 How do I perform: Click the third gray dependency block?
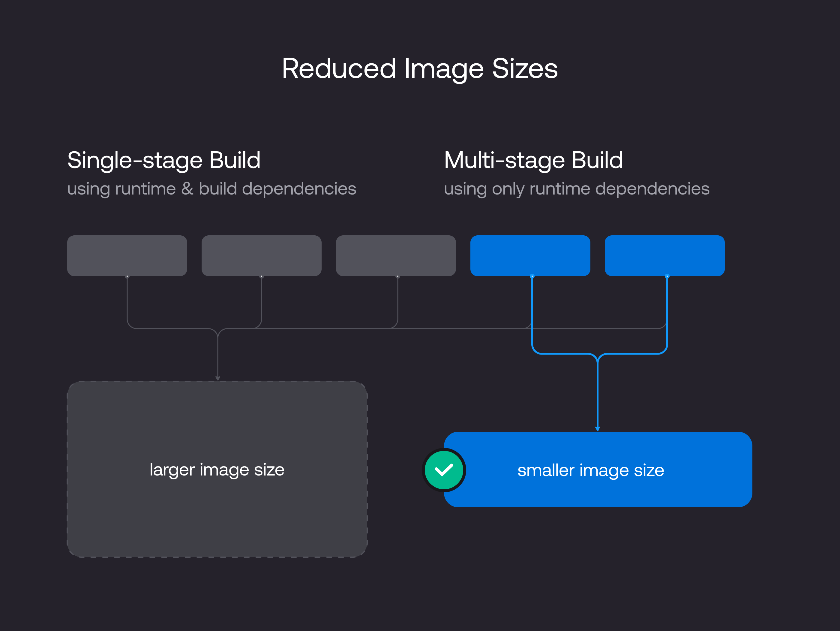pos(396,255)
